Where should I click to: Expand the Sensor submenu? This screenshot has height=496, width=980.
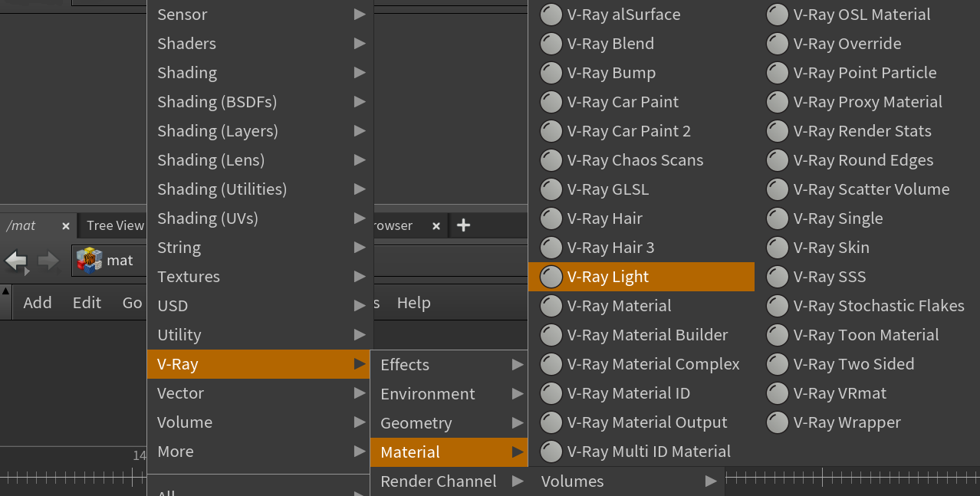tap(260, 15)
